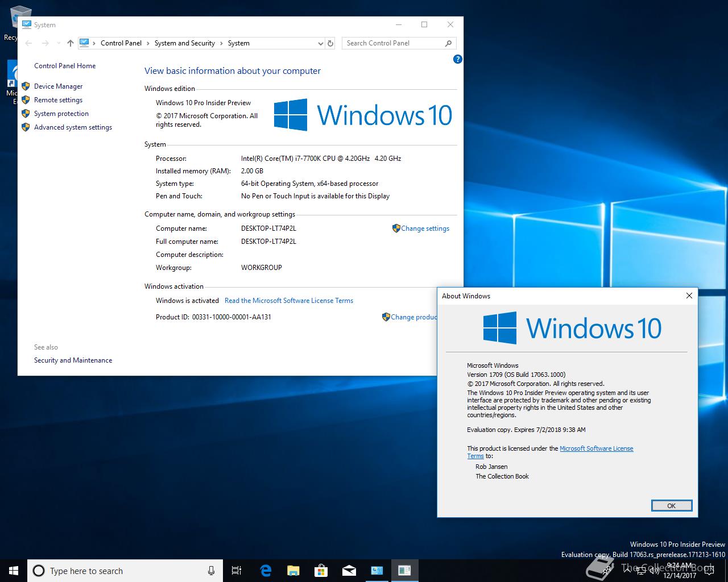Open Task View from the taskbar

(x=237, y=571)
